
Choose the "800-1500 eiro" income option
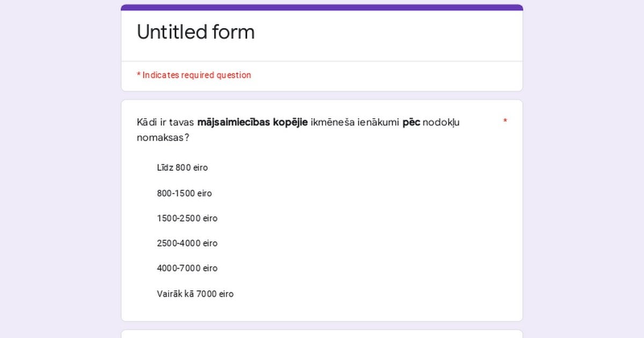[184, 193]
